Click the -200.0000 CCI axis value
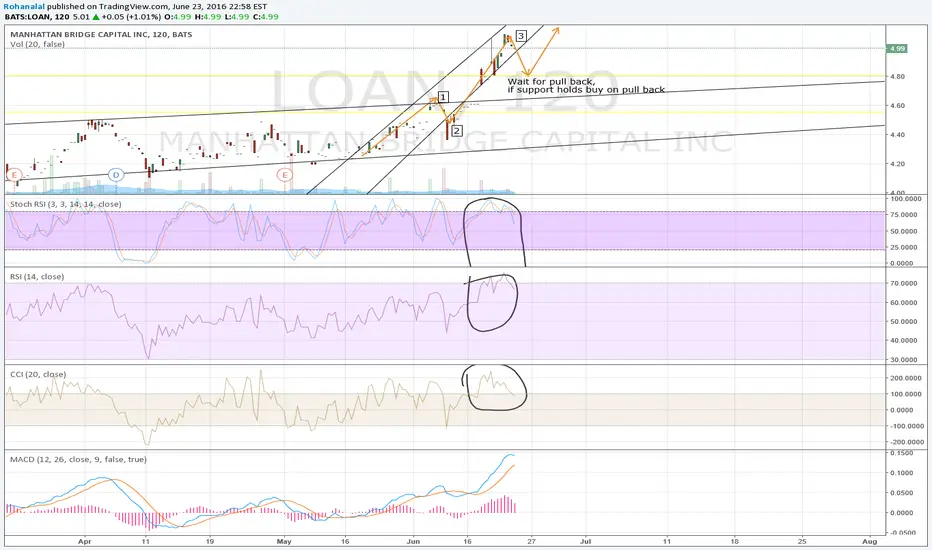Image resolution: width=932 pixels, height=550 pixels. coord(905,442)
